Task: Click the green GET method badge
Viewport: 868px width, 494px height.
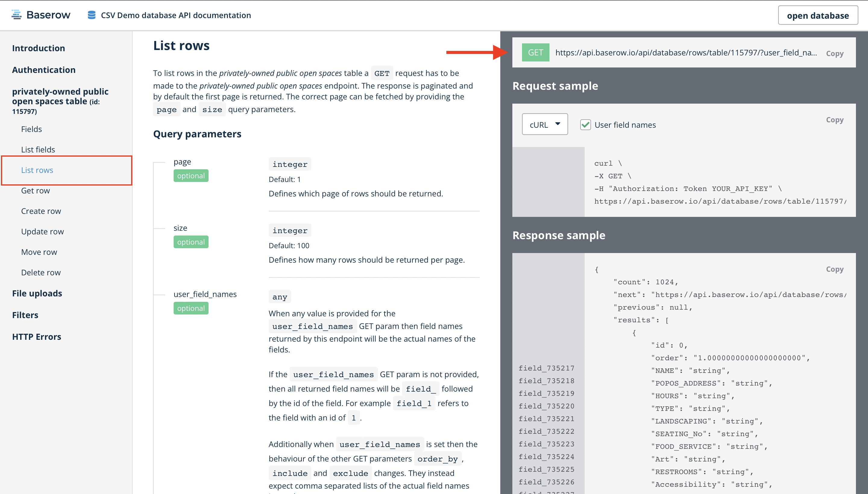Action: click(x=535, y=53)
